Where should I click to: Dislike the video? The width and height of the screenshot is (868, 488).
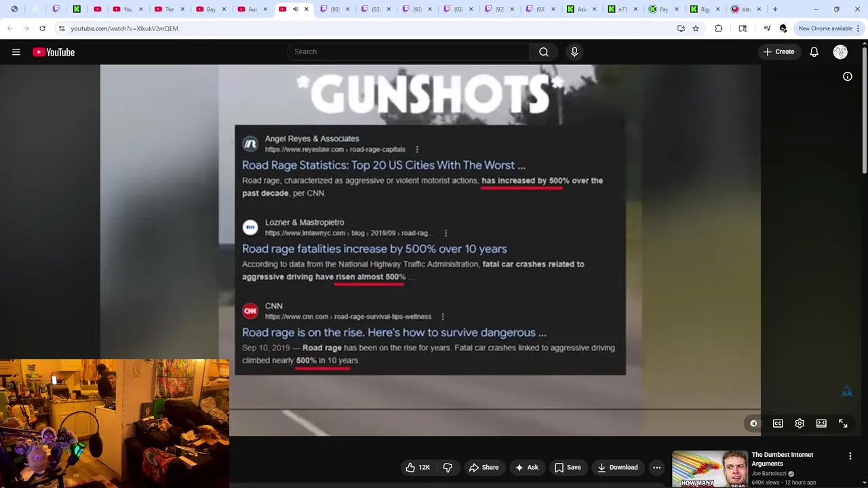coord(448,467)
